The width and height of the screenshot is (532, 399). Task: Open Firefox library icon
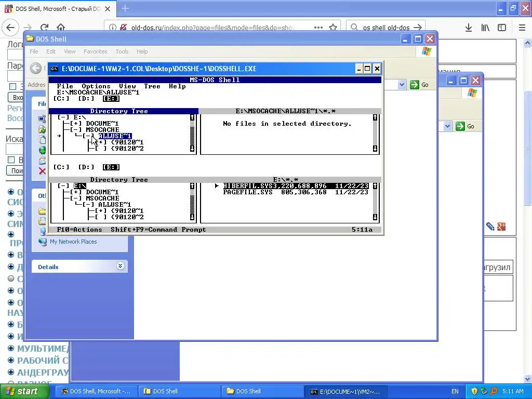click(485, 28)
